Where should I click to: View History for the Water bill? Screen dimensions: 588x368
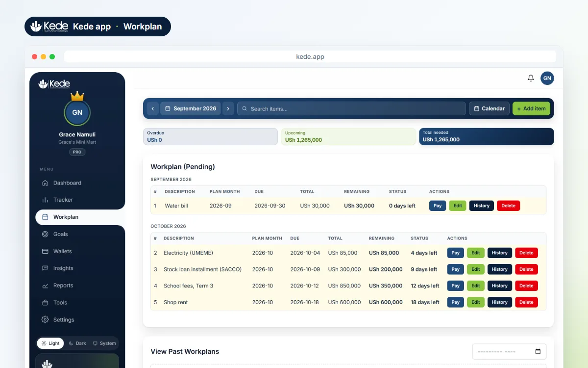tap(481, 206)
